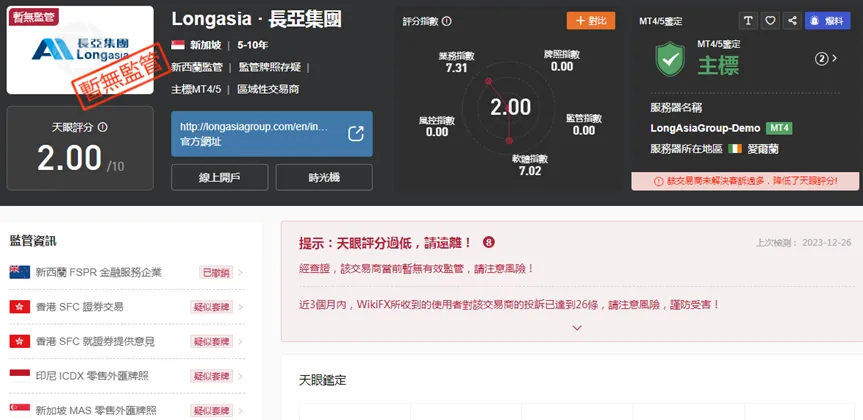Click the last check date 2023-12-26
The height and width of the screenshot is (420, 863).
tap(827, 242)
